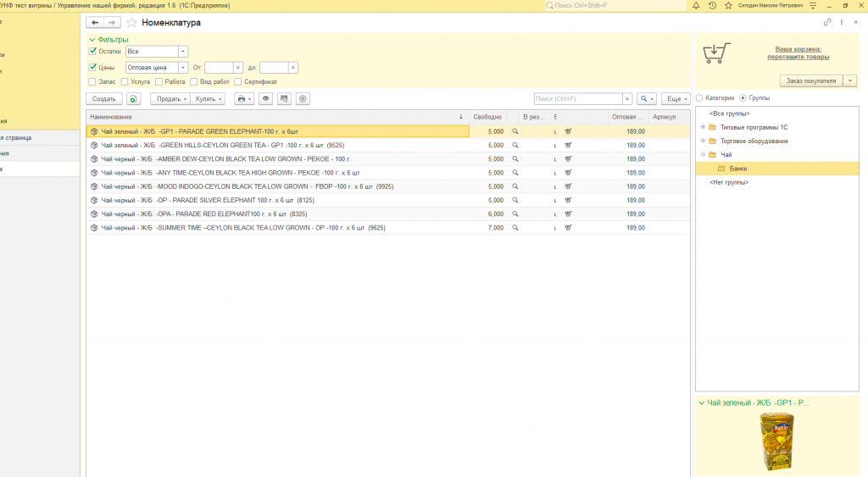
Task: Add MOOD INDOGO tea to cart icon
Action: coord(568,186)
